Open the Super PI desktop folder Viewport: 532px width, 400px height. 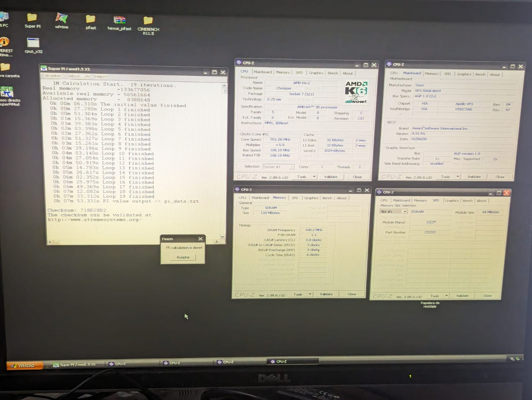click(32, 20)
